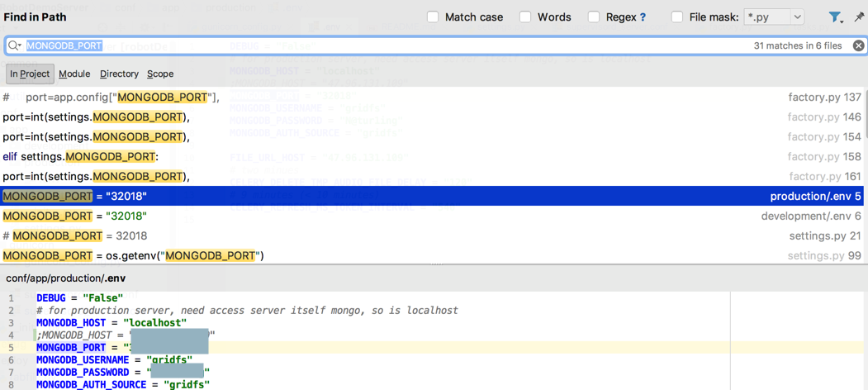Image resolution: width=868 pixels, height=390 pixels.
Task: Select the factory.py 158 elif result
Action: tap(413, 156)
